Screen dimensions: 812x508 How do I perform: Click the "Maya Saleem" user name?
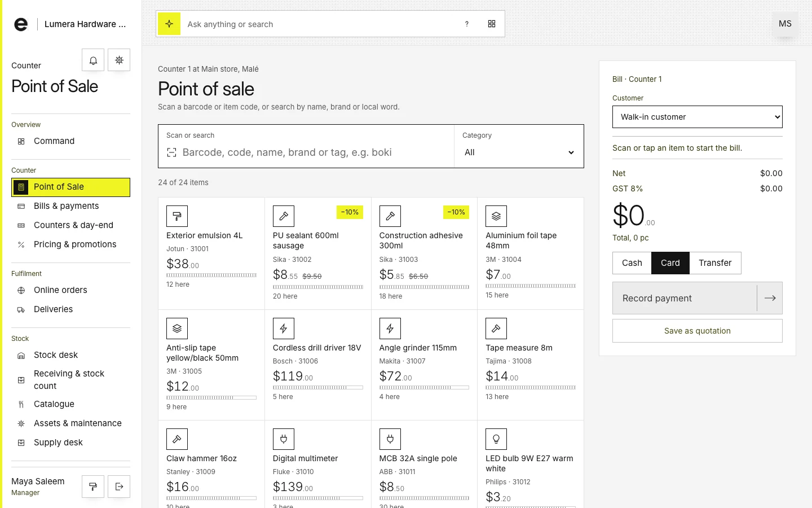pos(38,481)
